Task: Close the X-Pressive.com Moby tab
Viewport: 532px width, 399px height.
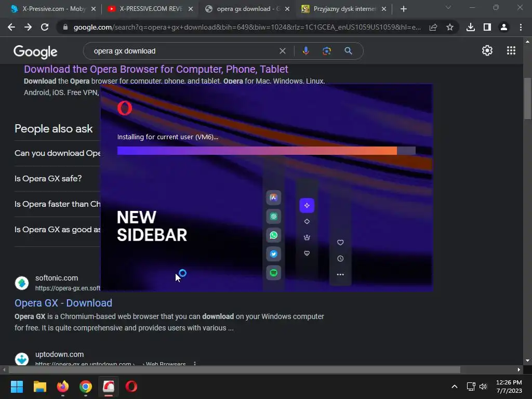Action: pyautogui.click(x=94, y=9)
